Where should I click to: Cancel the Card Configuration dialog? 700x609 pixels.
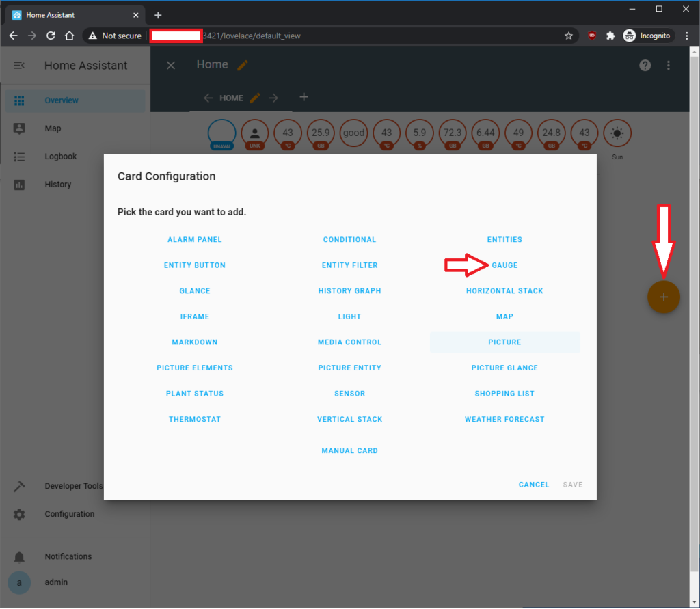click(533, 485)
